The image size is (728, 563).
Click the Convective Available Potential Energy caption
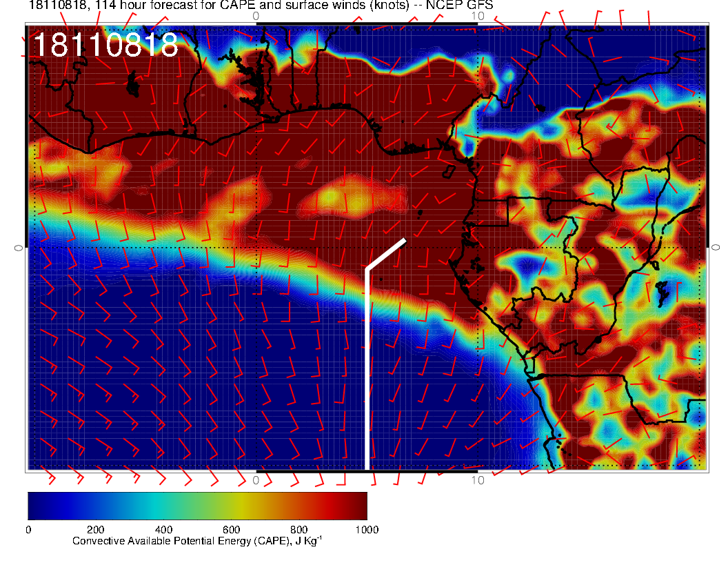(196, 542)
